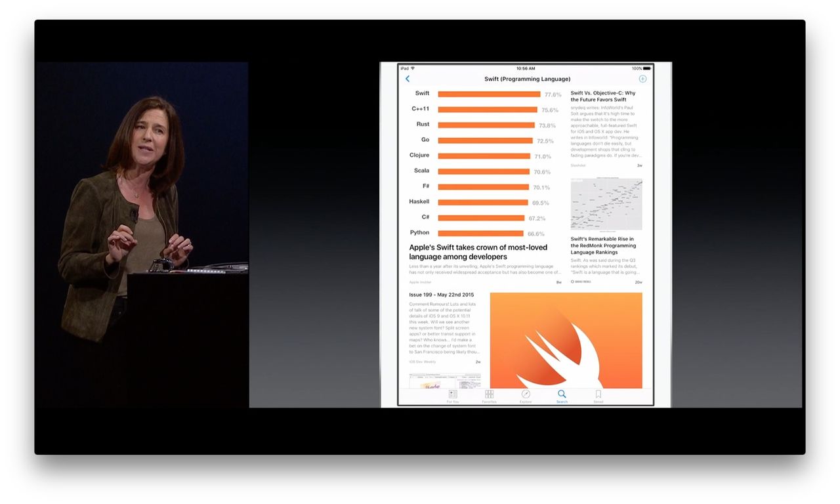Image resolution: width=840 pixels, height=504 pixels.
Task: Click the "Rust" chart label
Action: [423, 124]
